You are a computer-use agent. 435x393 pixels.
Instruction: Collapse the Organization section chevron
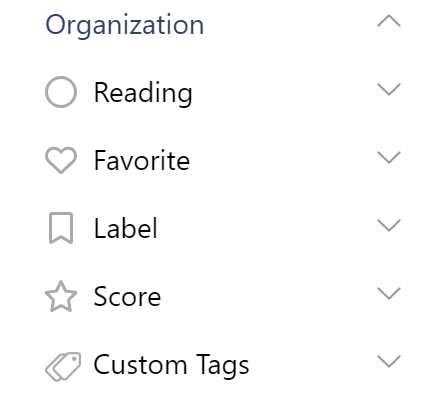pyautogui.click(x=389, y=21)
